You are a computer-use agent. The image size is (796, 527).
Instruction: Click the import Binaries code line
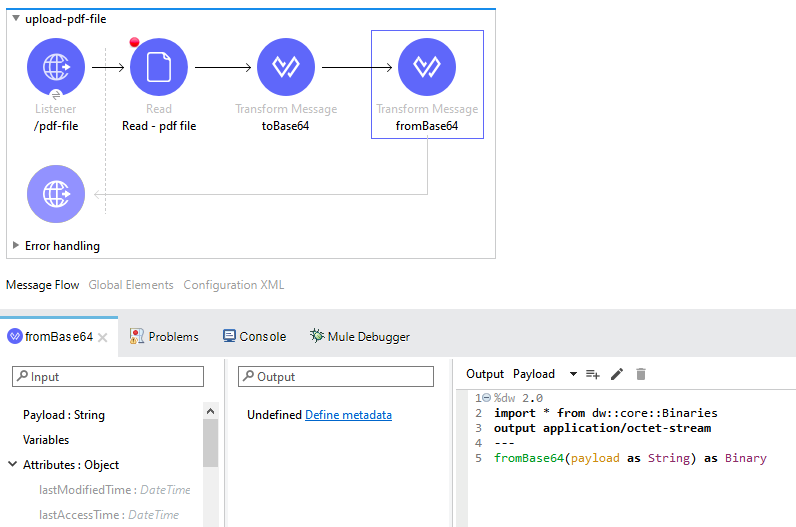(x=606, y=413)
